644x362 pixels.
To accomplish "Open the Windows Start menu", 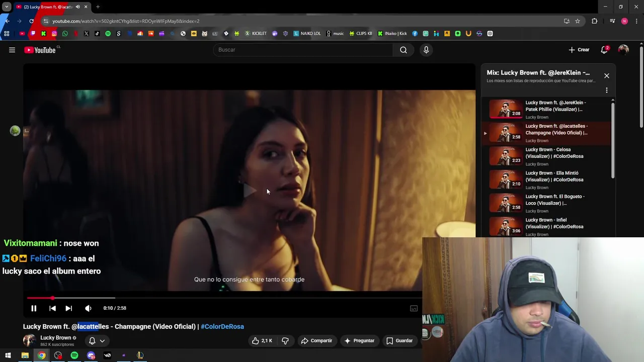I will click(8, 355).
